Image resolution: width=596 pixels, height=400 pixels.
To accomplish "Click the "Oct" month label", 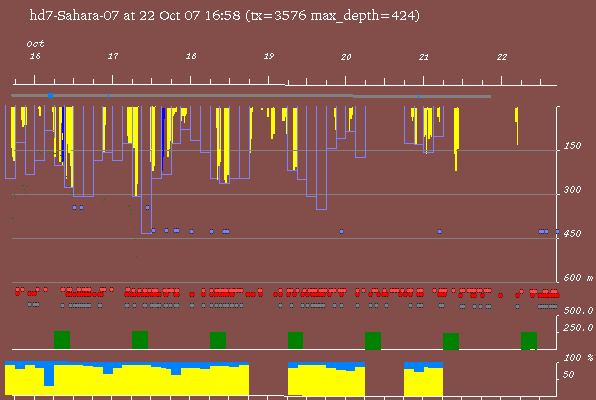I will coord(35,44).
